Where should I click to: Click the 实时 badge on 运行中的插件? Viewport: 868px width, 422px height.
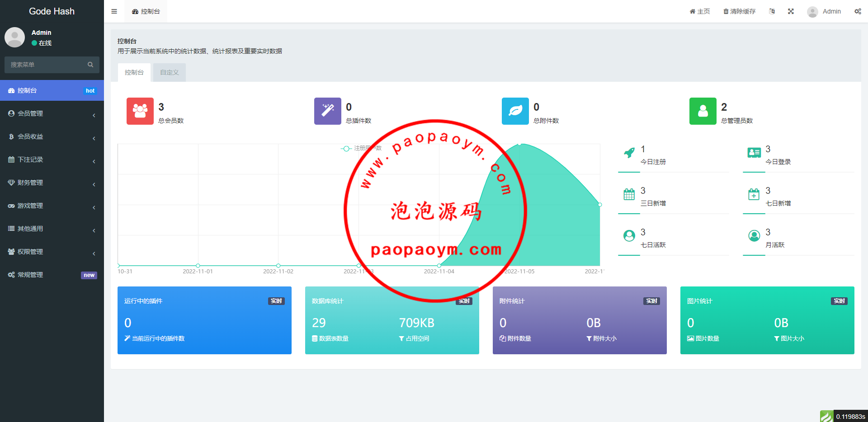276,301
